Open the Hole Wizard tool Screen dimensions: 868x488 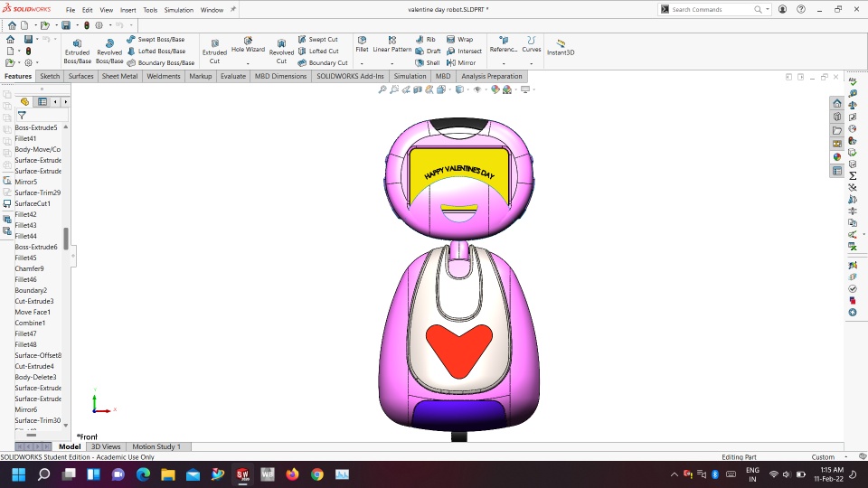coord(248,45)
